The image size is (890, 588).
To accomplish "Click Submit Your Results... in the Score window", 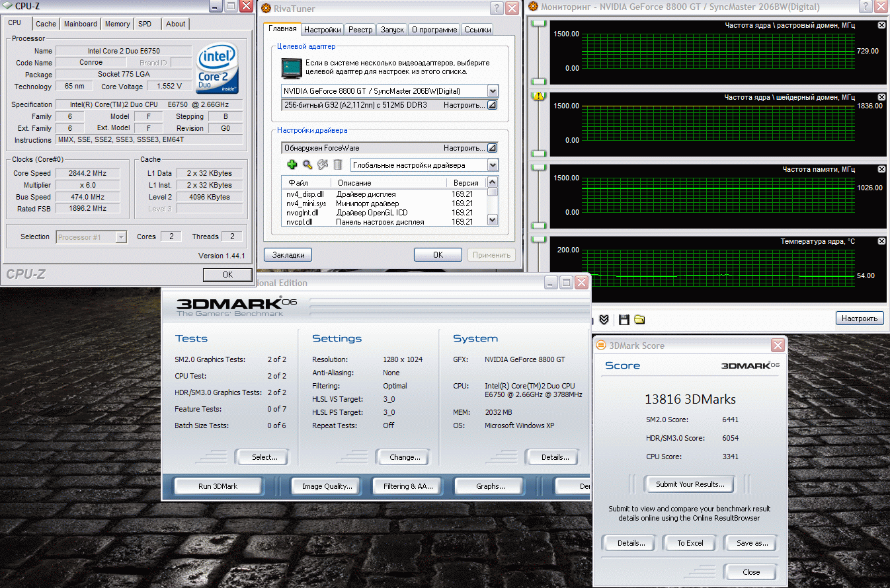I will click(690, 484).
